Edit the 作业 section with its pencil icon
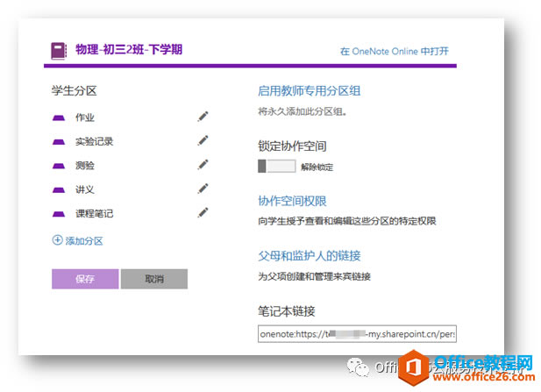The image size is (541, 392). pos(203,117)
